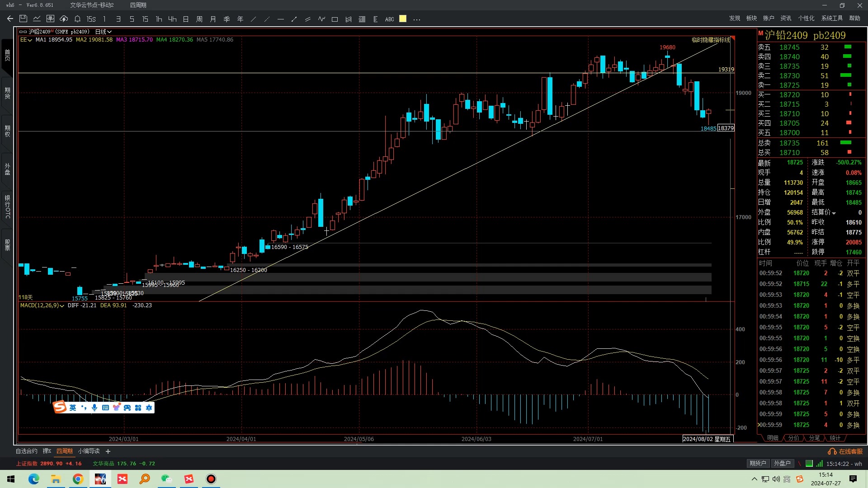Open the alert bell icon
868x488 pixels.
(77, 19)
